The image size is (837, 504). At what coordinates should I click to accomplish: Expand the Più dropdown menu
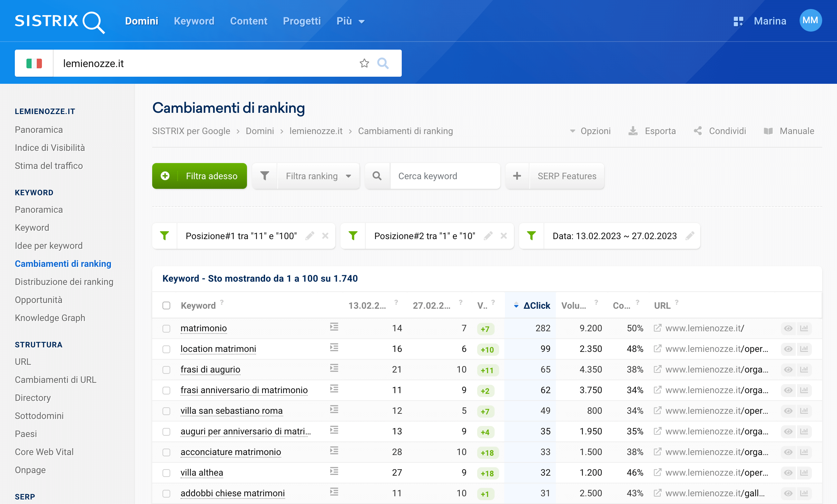point(350,21)
